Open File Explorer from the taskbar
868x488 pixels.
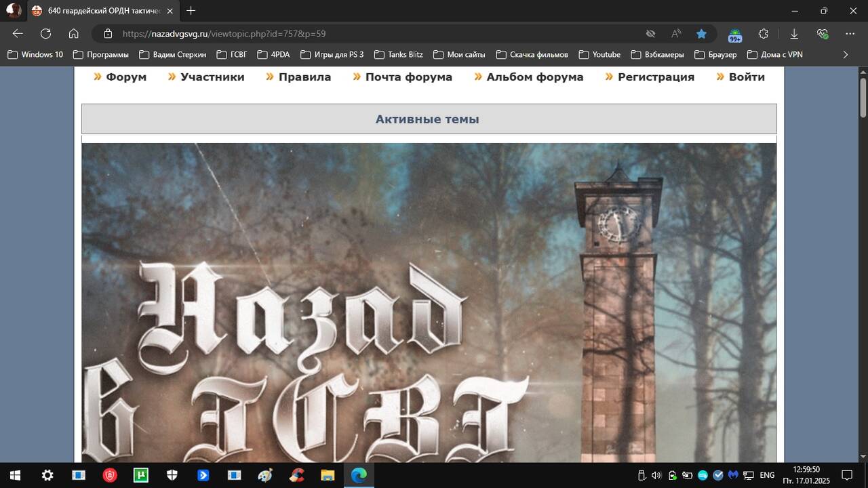coord(328,475)
